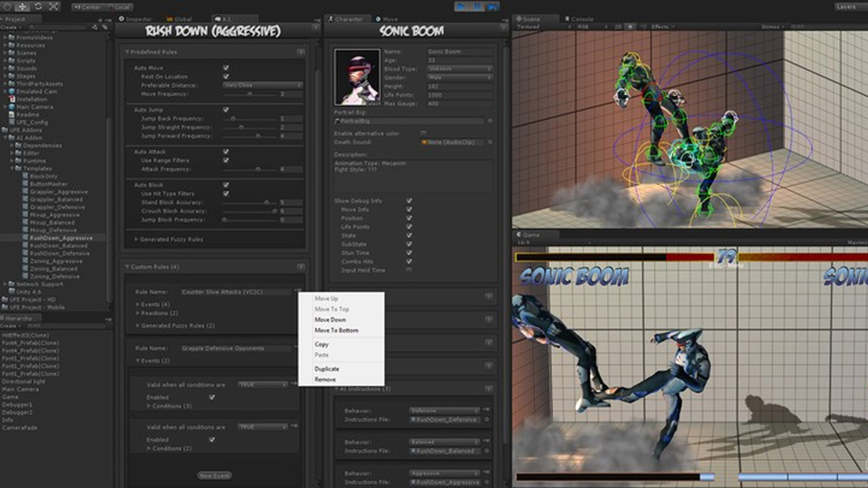Screen dimensions: 868x488
Task: Select the Move transform tool
Action: (x=22, y=6)
